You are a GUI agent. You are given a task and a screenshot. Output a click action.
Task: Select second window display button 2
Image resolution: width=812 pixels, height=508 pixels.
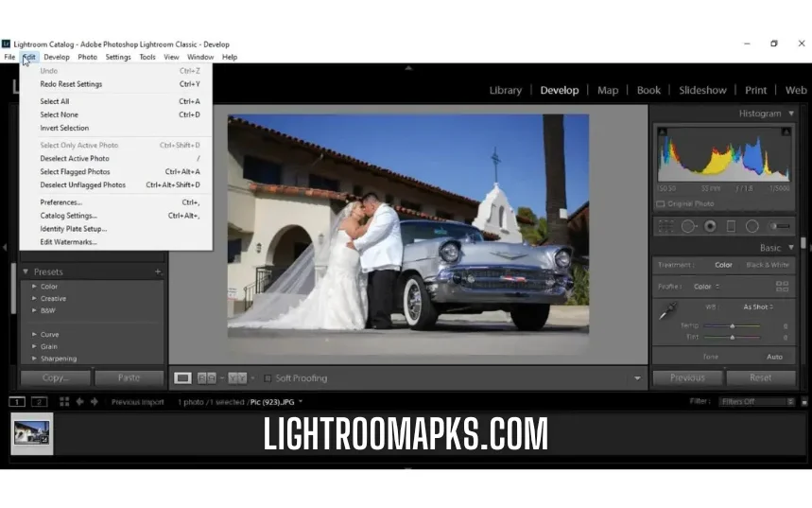(40, 402)
